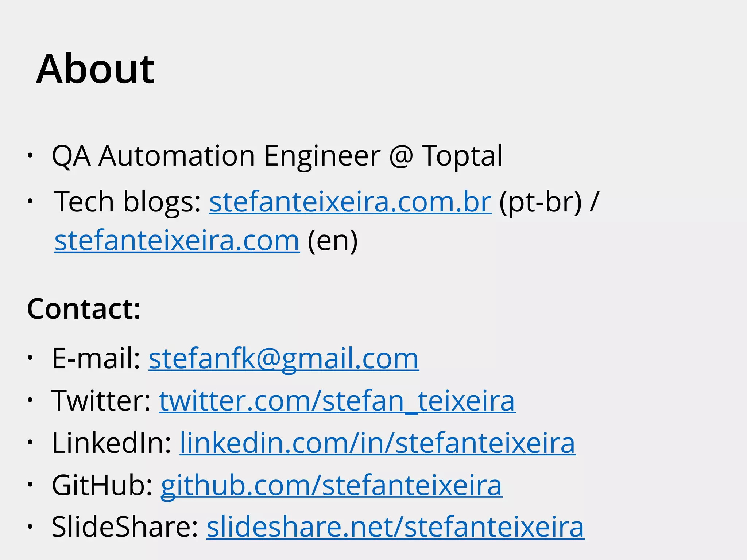This screenshot has width=747, height=560.
Task: Click the Tech blogs: label
Action: coord(128,202)
